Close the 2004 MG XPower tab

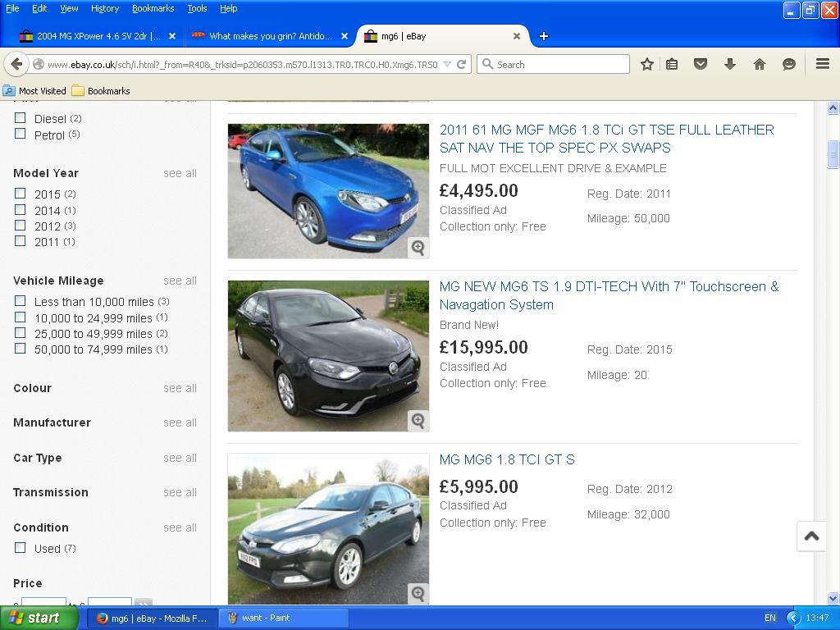pyautogui.click(x=172, y=36)
